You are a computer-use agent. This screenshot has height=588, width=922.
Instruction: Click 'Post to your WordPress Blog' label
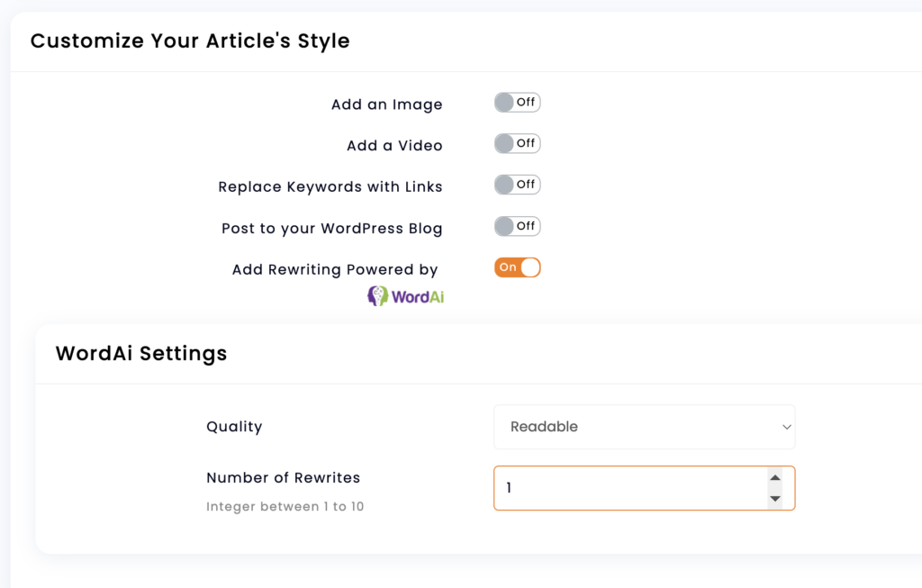[331, 229]
